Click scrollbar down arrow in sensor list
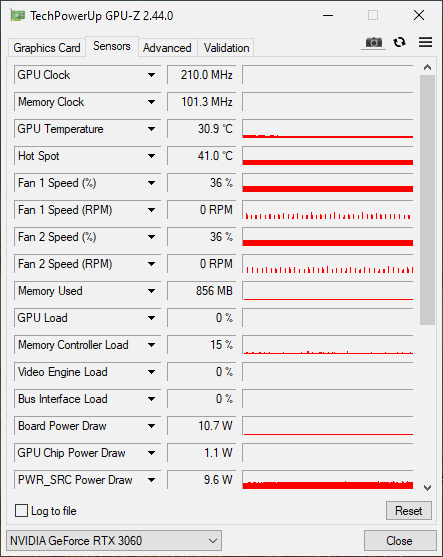The image size is (443, 557). point(427,488)
